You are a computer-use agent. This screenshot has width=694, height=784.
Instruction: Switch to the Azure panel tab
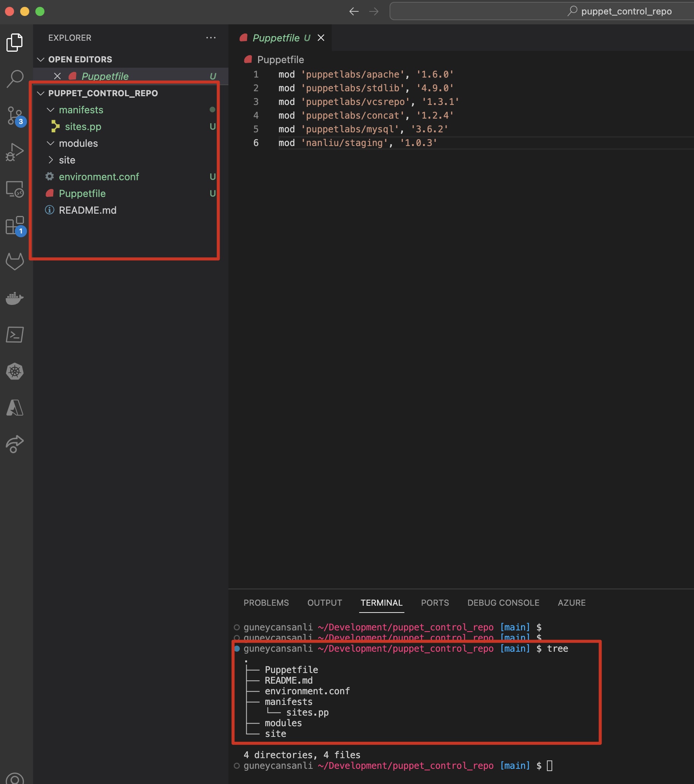pos(571,603)
